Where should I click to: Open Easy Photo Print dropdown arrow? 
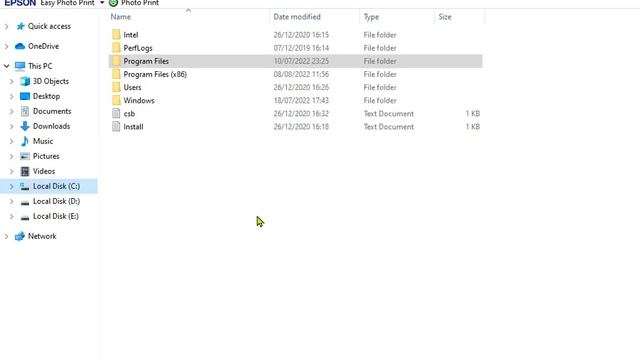tap(102, 3)
